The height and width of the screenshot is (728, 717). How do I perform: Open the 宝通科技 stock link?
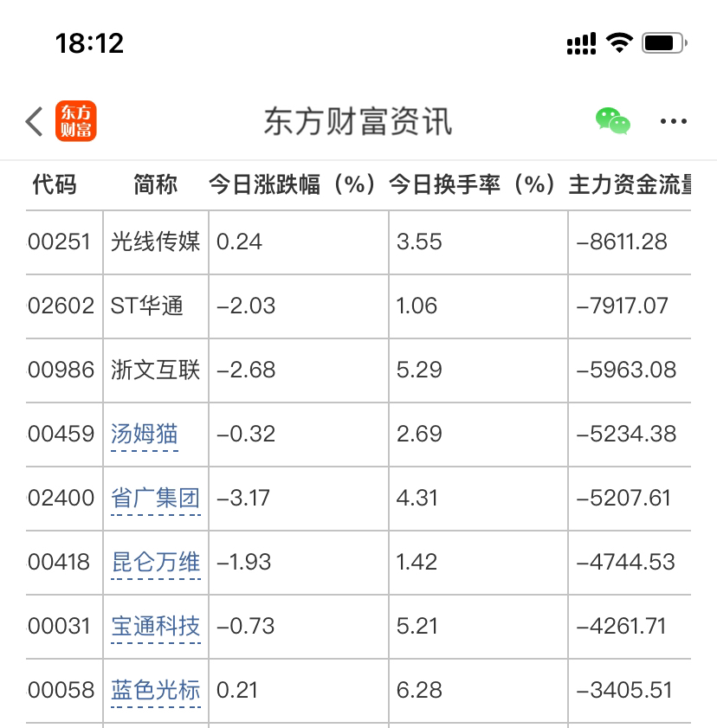156,627
